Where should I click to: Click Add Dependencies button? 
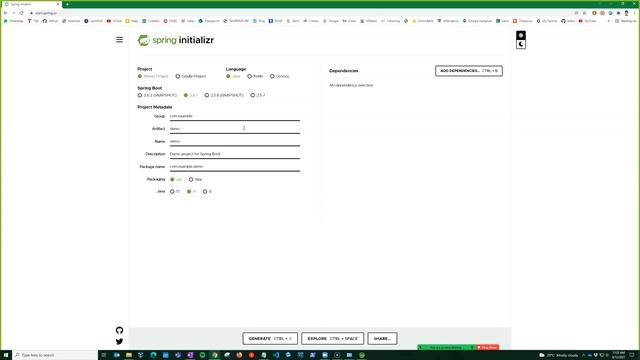coord(469,71)
